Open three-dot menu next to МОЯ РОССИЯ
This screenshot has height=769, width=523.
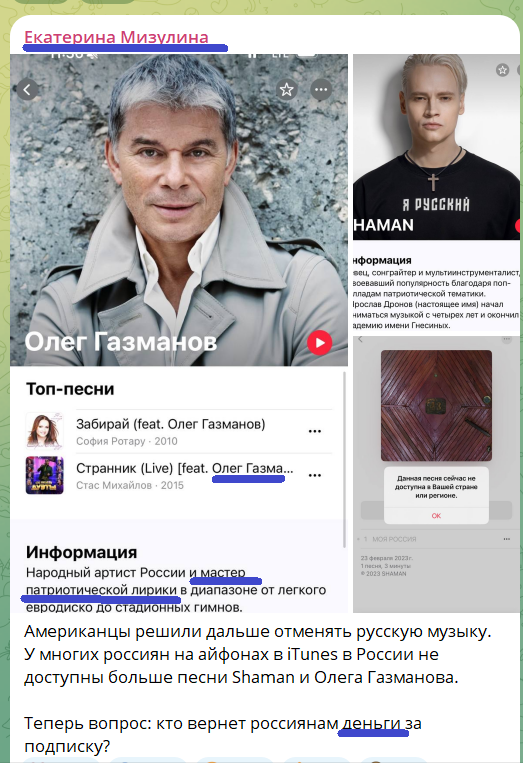tap(506, 539)
